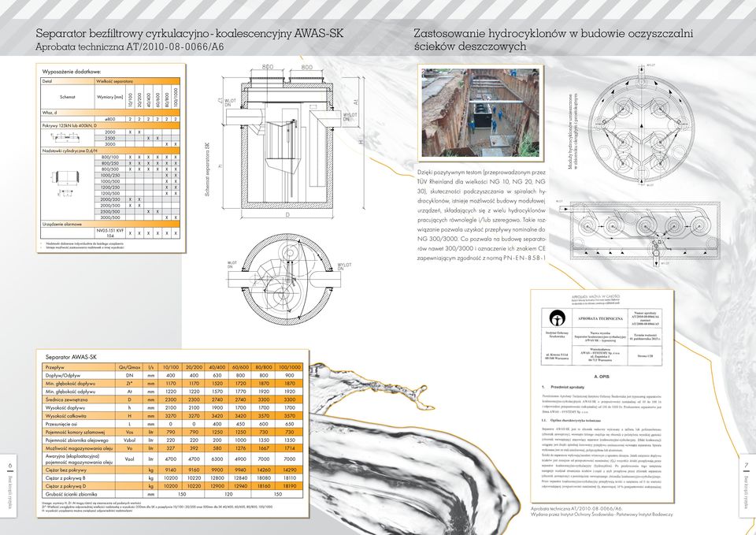Click the value "630" in the Dopływ/Odpływ row

click(x=217, y=375)
